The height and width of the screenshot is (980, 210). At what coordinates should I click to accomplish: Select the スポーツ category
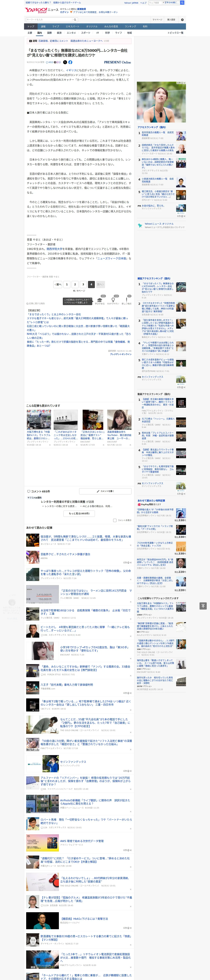pos(86,33)
